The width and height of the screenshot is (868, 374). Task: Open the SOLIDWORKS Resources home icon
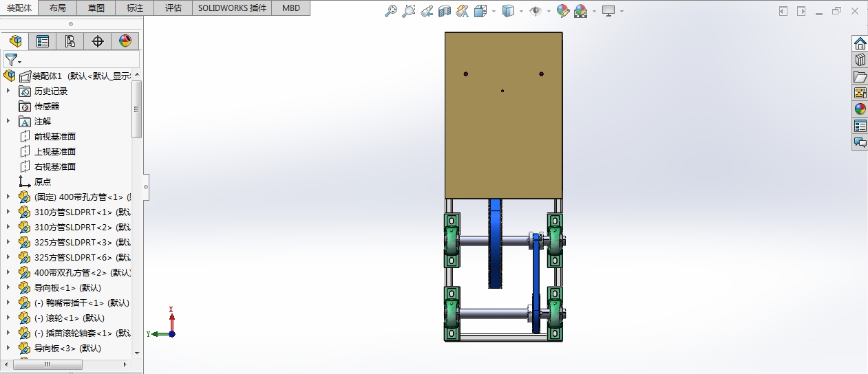click(860, 43)
